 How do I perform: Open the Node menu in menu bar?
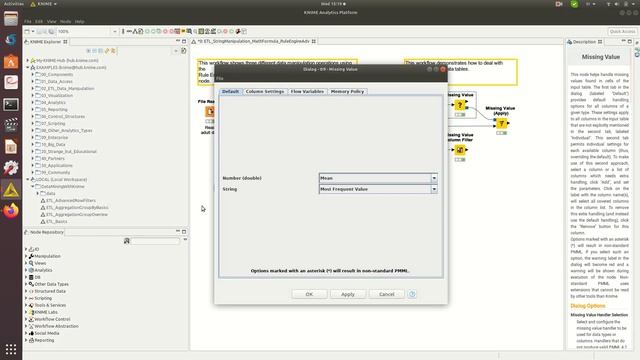(65, 21)
